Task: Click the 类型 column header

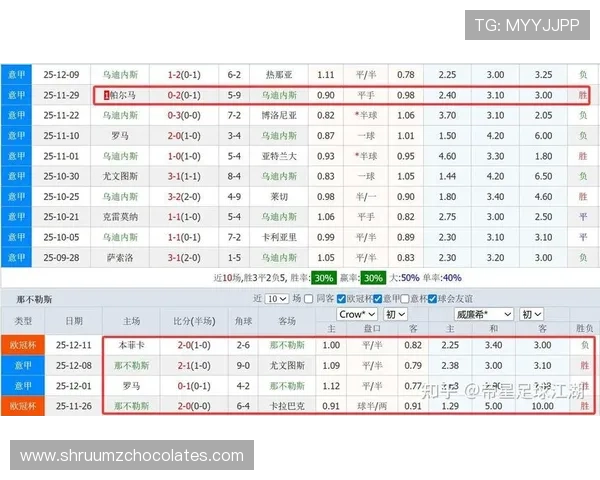Action: tap(23, 321)
